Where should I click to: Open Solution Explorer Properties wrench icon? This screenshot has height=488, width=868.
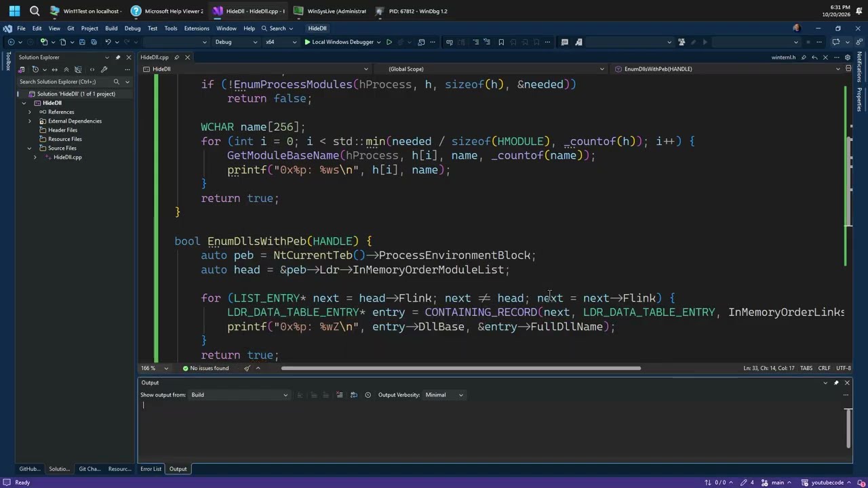(104, 69)
